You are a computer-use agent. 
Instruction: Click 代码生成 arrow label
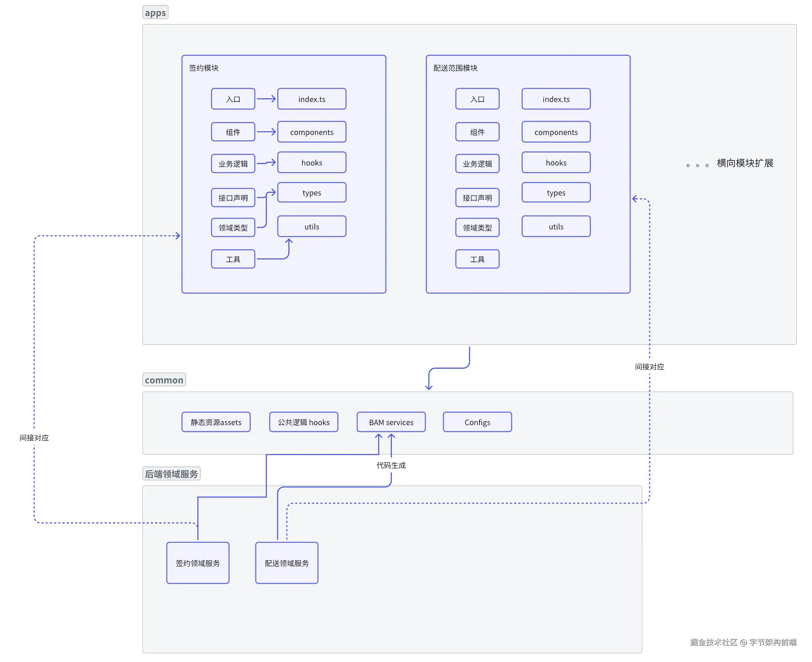(x=390, y=465)
